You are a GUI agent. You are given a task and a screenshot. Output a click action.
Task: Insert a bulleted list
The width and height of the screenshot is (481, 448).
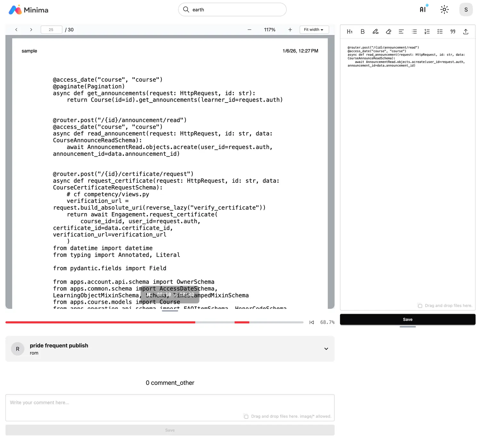[414, 32]
